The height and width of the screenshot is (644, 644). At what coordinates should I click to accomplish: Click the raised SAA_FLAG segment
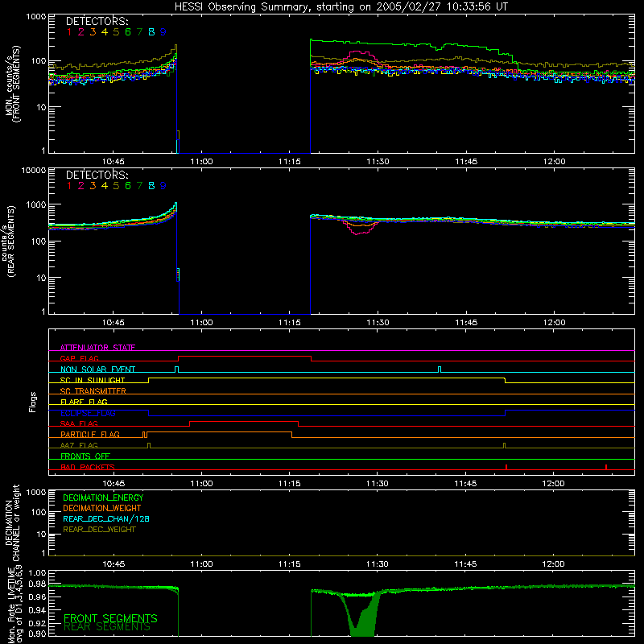[244, 421]
